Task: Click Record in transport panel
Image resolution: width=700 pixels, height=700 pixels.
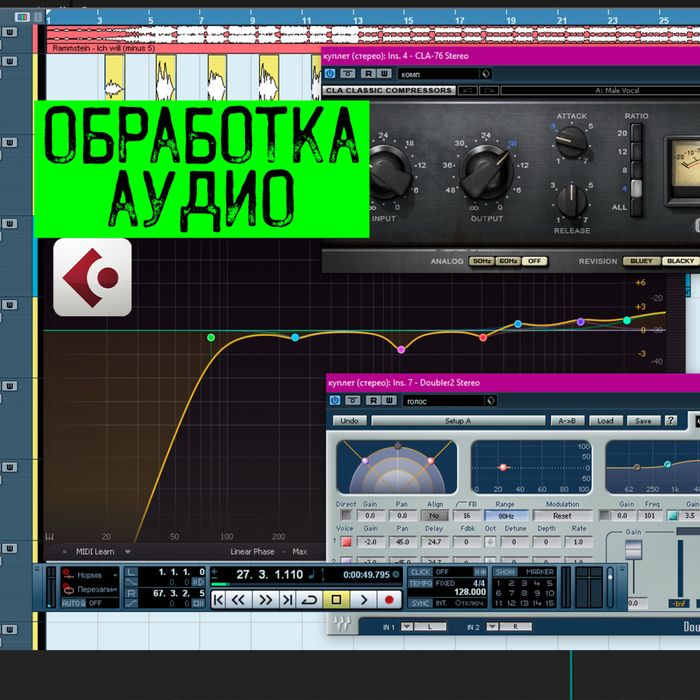Action: (x=389, y=600)
